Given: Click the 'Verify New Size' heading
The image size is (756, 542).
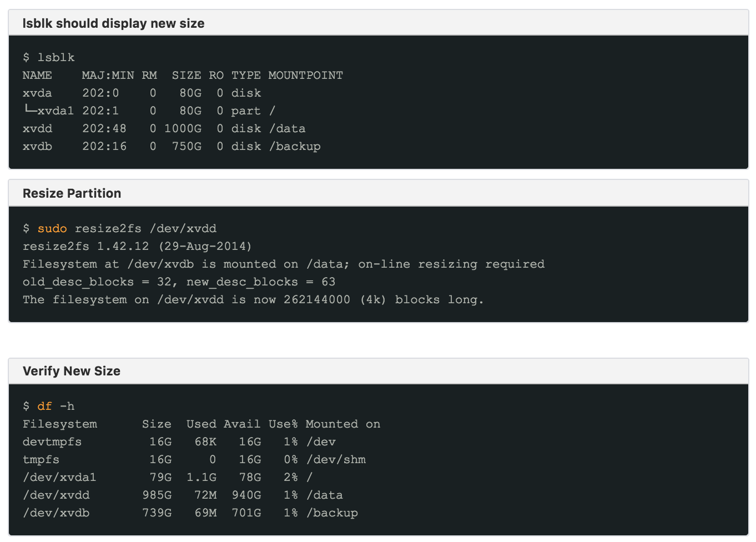Looking at the screenshot, I should [x=71, y=371].
